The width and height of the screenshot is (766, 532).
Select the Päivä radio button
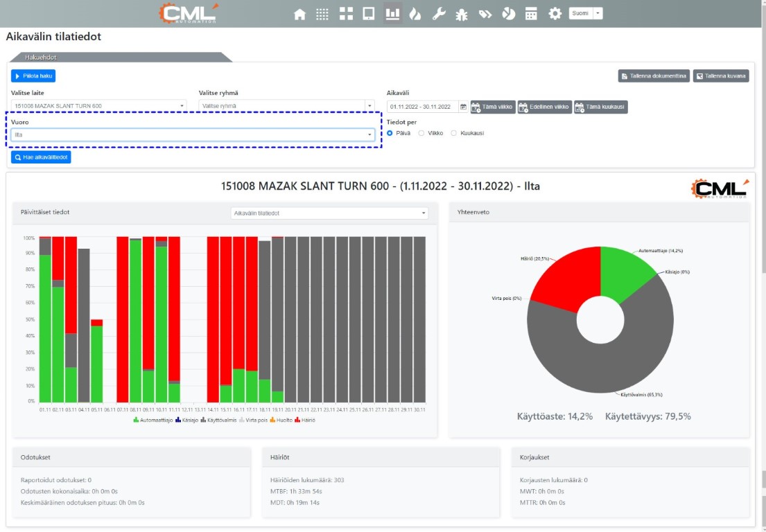pyautogui.click(x=390, y=133)
